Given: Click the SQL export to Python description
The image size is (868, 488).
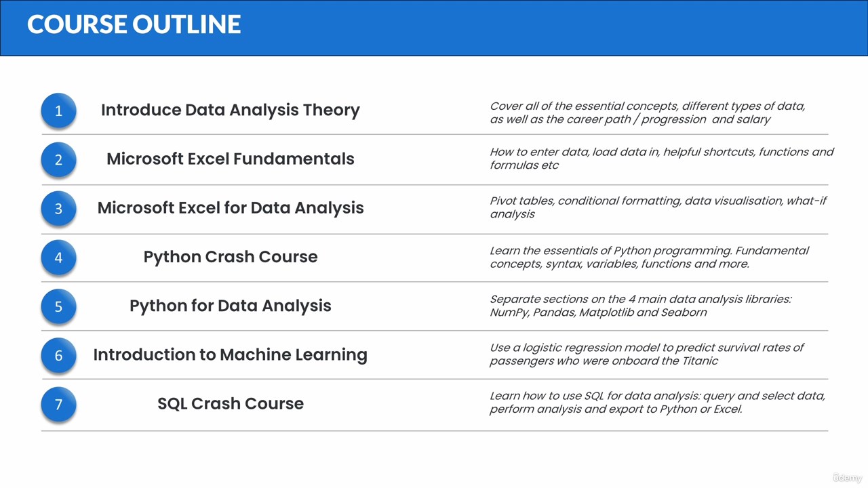Looking at the screenshot, I should tap(658, 403).
